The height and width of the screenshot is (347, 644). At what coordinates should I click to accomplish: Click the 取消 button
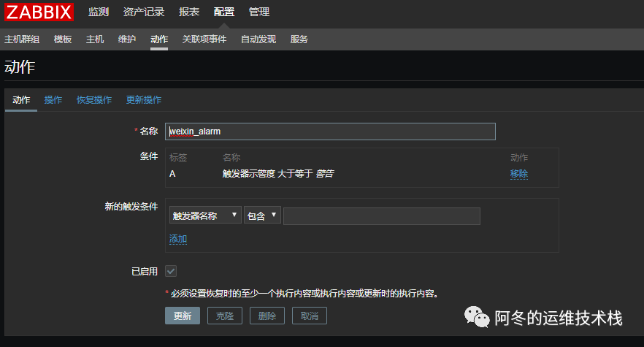[310, 316]
